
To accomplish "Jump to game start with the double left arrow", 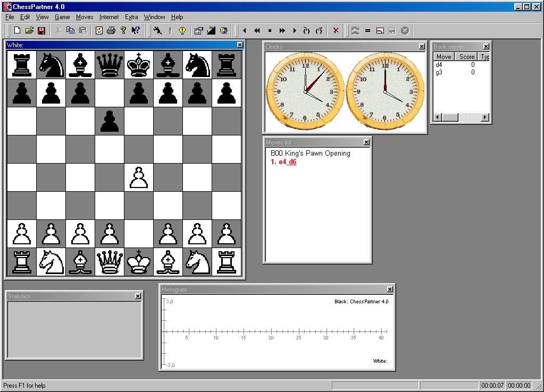I will [x=257, y=30].
